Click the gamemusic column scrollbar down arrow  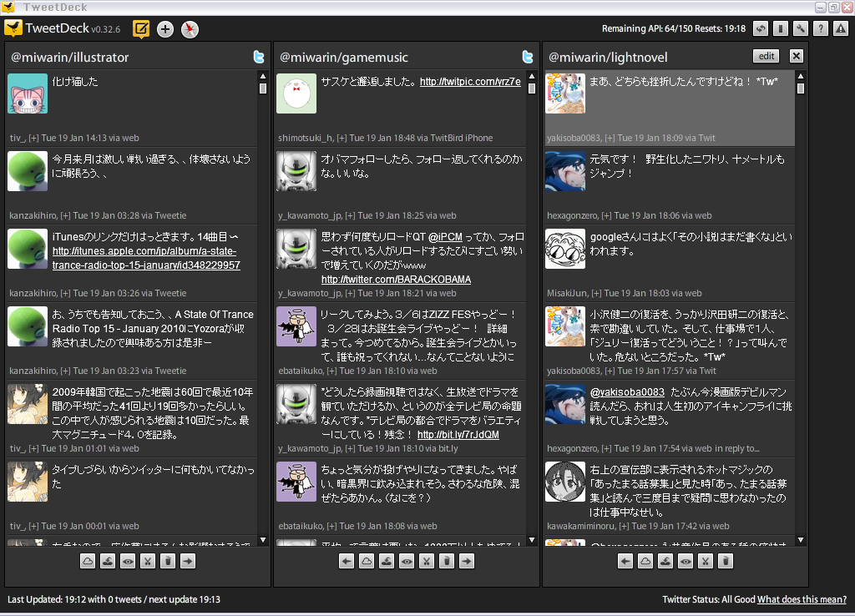point(532,540)
